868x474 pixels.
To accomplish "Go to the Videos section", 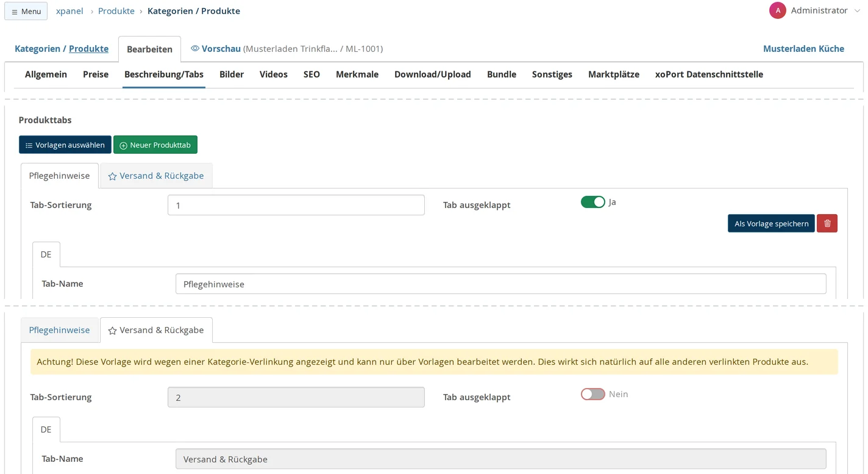I will click(274, 74).
